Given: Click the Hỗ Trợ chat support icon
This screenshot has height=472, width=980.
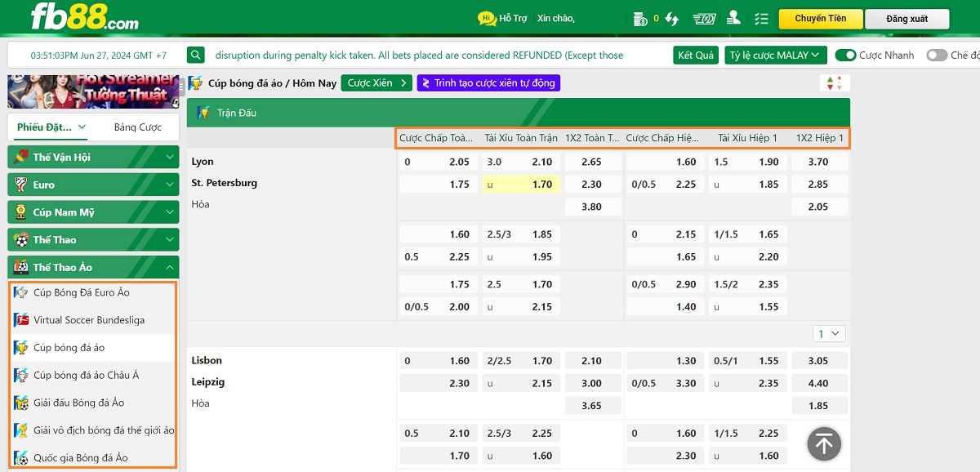Looking at the screenshot, I should (x=487, y=18).
